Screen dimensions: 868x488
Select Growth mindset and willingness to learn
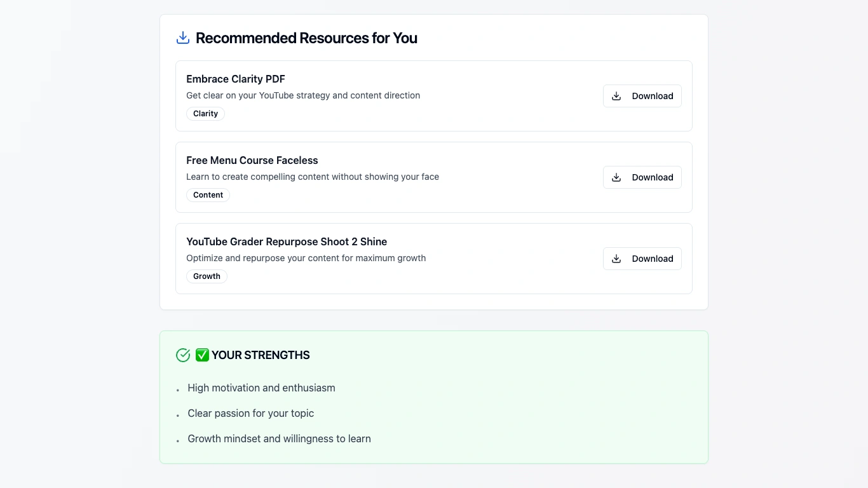279,438
